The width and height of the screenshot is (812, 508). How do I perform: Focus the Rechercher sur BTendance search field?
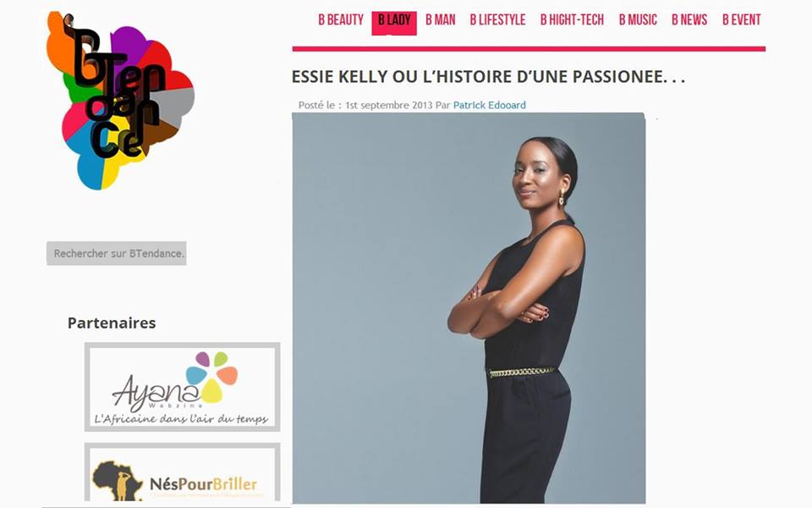(x=117, y=253)
